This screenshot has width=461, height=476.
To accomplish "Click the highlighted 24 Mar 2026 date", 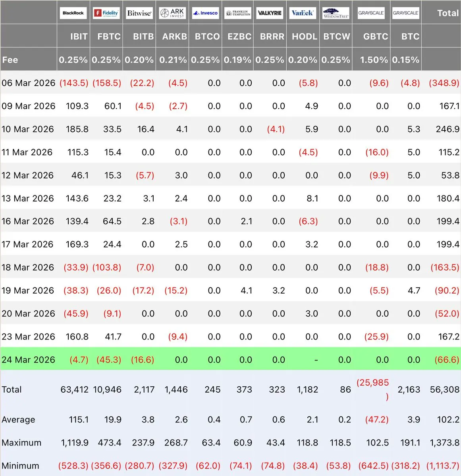I will [x=28, y=359].
